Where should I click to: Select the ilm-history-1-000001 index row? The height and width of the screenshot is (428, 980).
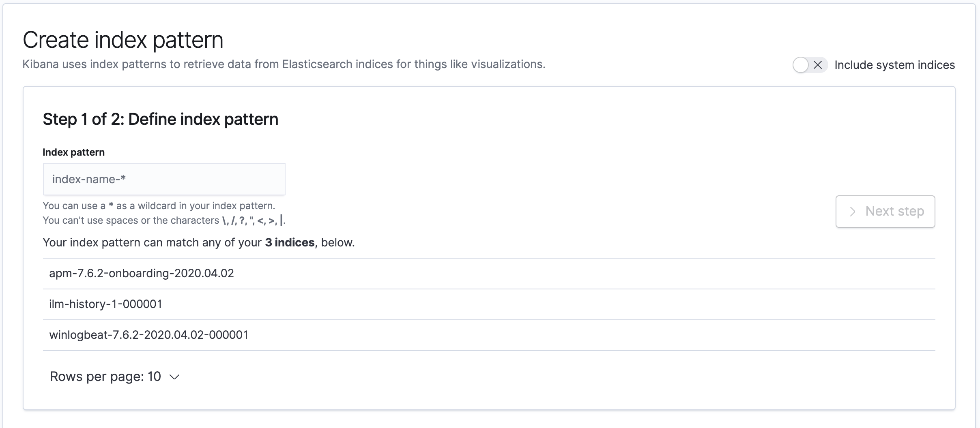coord(105,304)
